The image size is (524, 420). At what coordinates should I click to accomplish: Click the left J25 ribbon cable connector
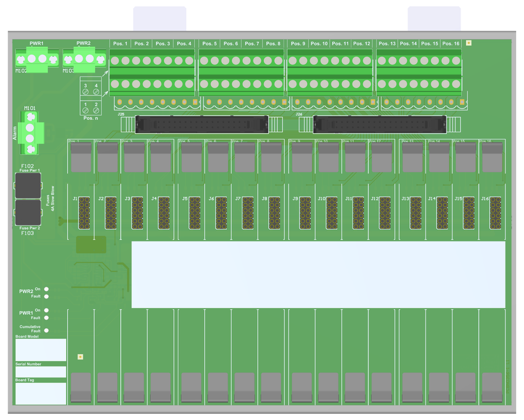tap(201, 124)
